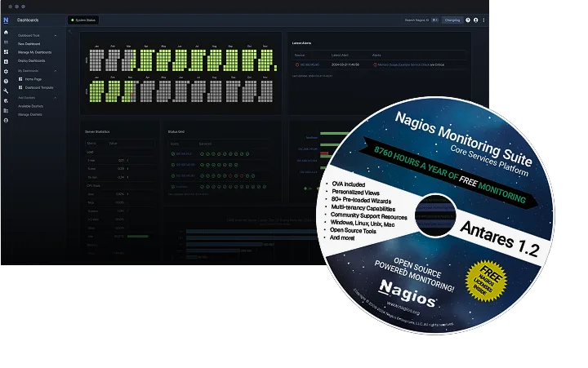Click the Home Page dashboard icon

pos(20,79)
